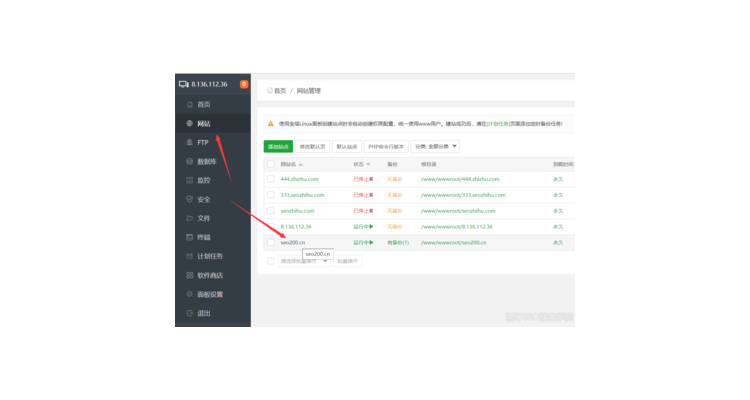Click the server monitor icon beside 8.136.112.36 header
The height and width of the screenshot is (400, 750).
point(184,84)
